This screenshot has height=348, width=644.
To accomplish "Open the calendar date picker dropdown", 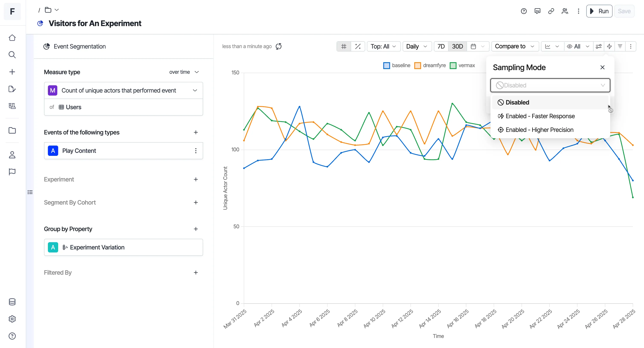I will pos(478,47).
